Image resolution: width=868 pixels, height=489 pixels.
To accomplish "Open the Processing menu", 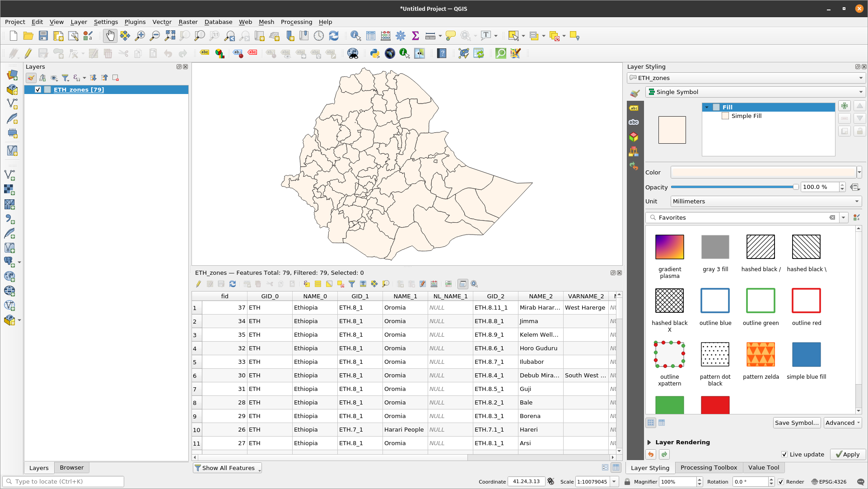I will pyautogui.click(x=296, y=22).
